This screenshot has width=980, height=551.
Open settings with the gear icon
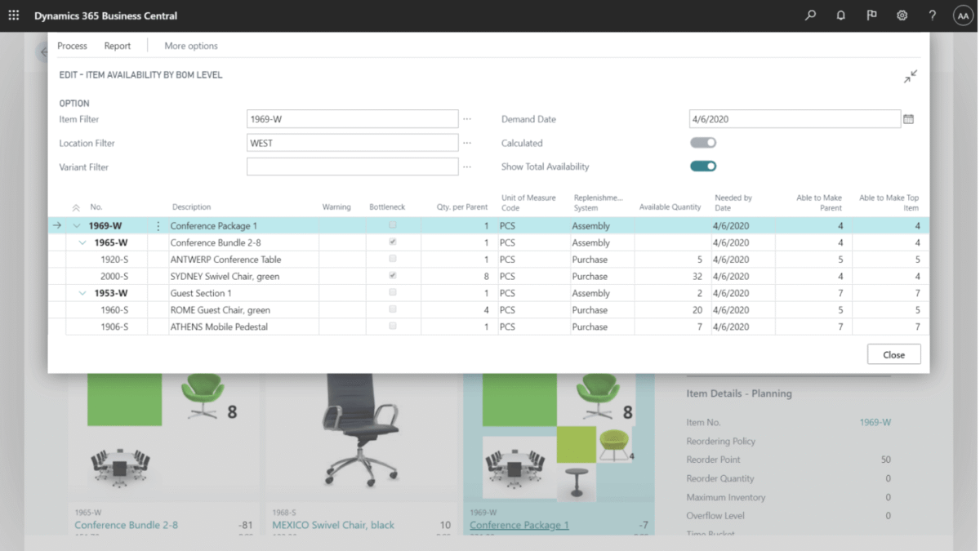(x=902, y=15)
